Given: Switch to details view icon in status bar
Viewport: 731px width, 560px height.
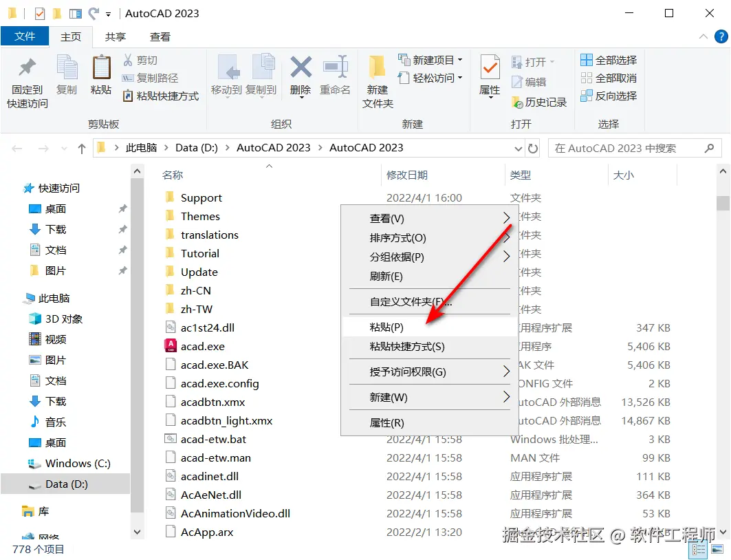Looking at the screenshot, I should pos(699,550).
